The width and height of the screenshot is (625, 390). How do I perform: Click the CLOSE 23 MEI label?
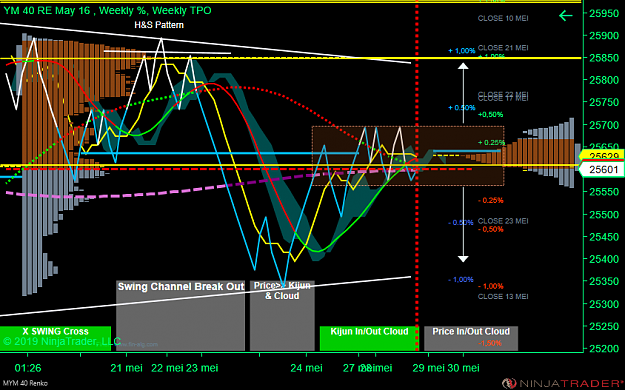click(x=503, y=221)
